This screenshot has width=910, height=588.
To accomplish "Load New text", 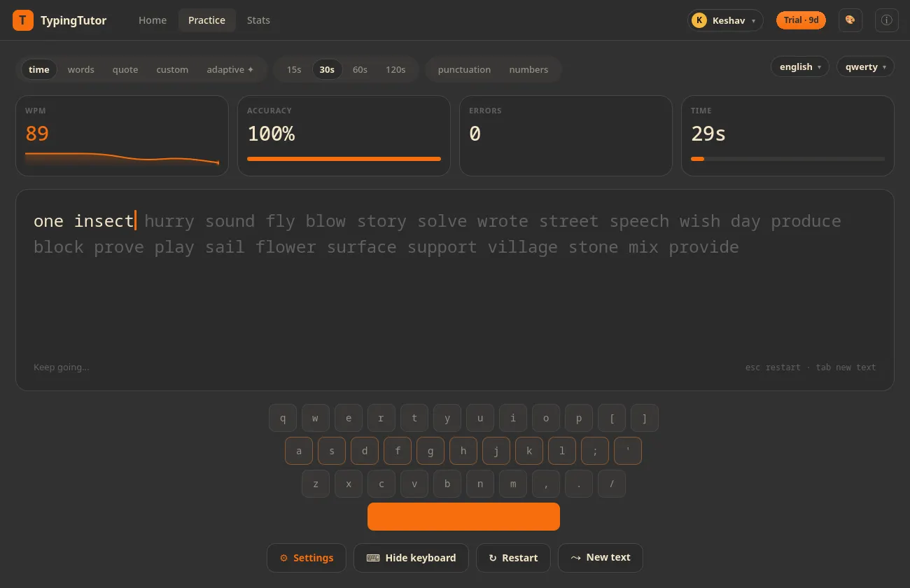I will [x=601, y=558].
